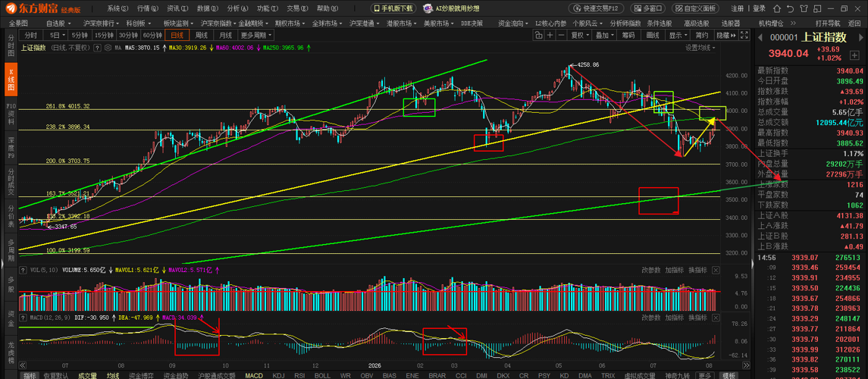
Task: Select KDJ indicator in bottom bar
Action: (x=278, y=375)
